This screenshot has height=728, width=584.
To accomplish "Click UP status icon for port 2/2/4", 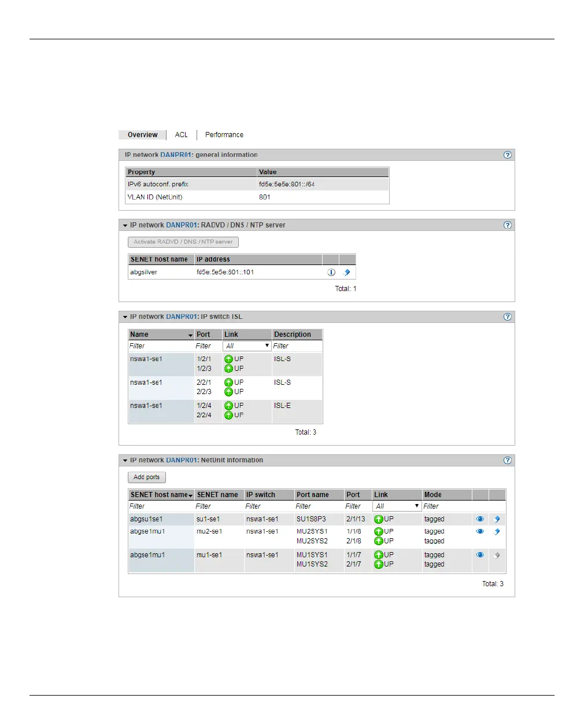I will click(229, 415).
